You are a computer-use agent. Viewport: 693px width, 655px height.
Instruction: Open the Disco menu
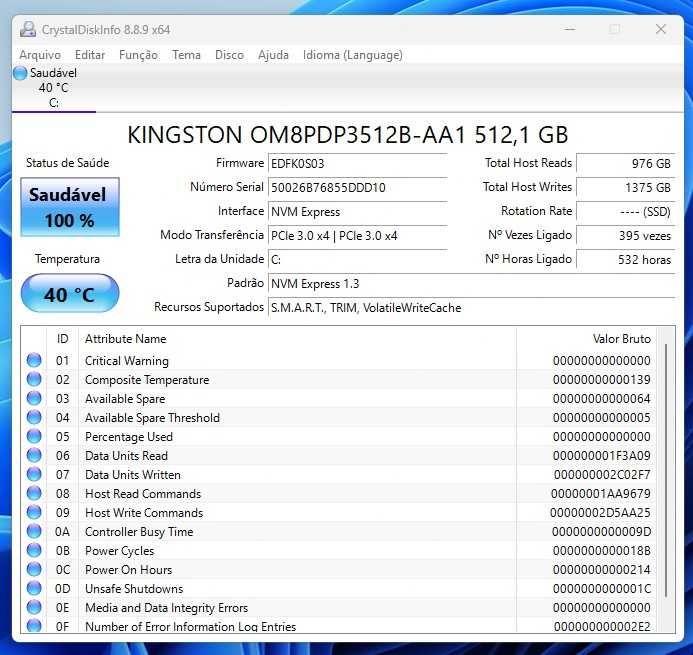tap(229, 55)
